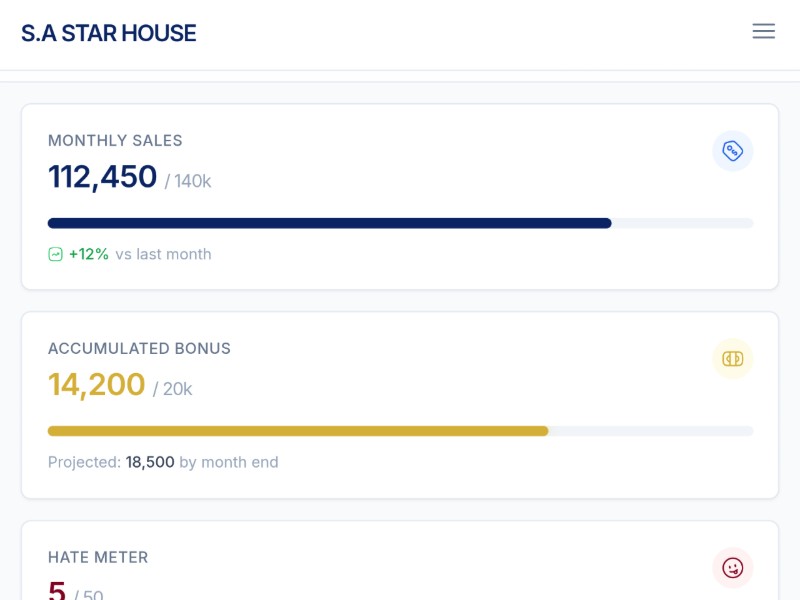
Task: Click the 140k sales target label
Action: [x=191, y=181]
